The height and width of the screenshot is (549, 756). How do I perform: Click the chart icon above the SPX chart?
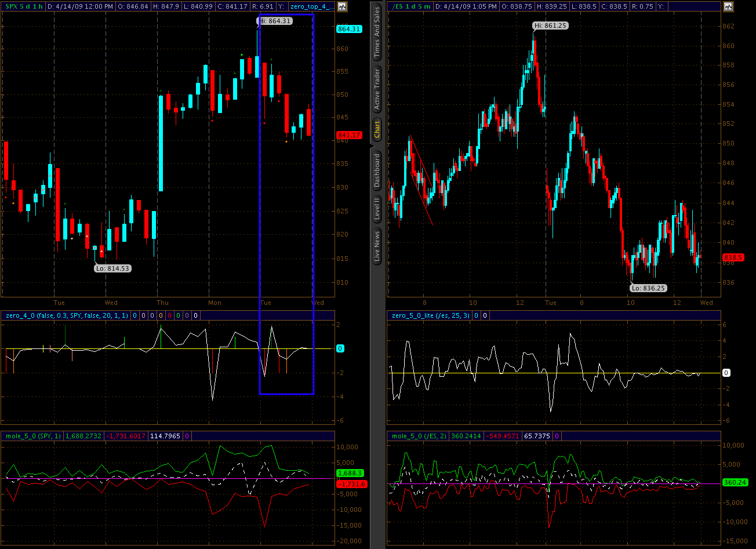342,6
